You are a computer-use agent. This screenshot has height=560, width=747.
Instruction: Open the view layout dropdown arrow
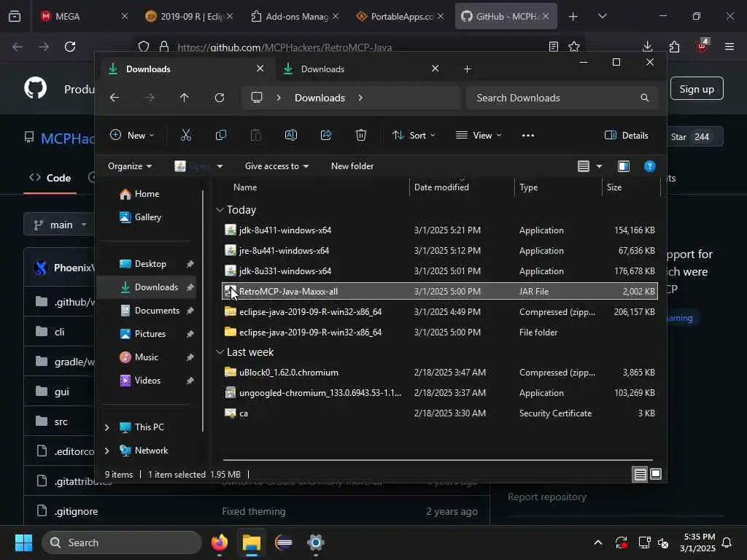(x=599, y=166)
